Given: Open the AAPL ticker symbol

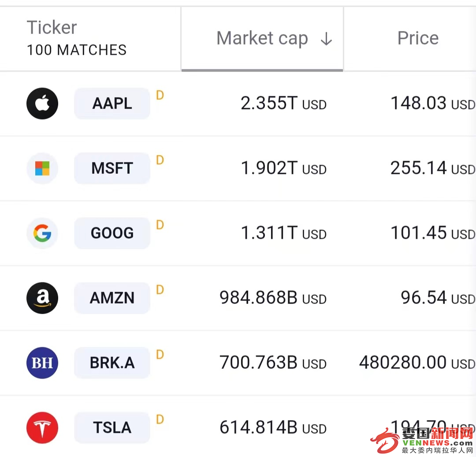Looking at the screenshot, I should click(x=112, y=103).
